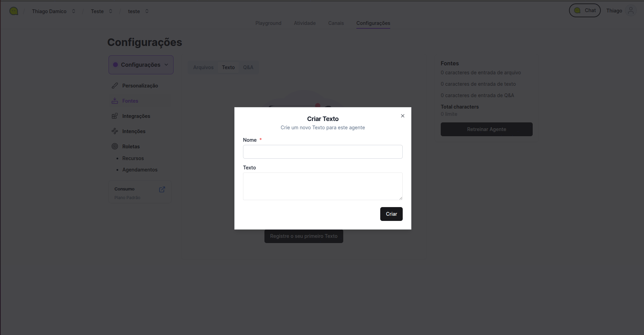
Task: Click the Personalização brush icon
Action: (115, 86)
